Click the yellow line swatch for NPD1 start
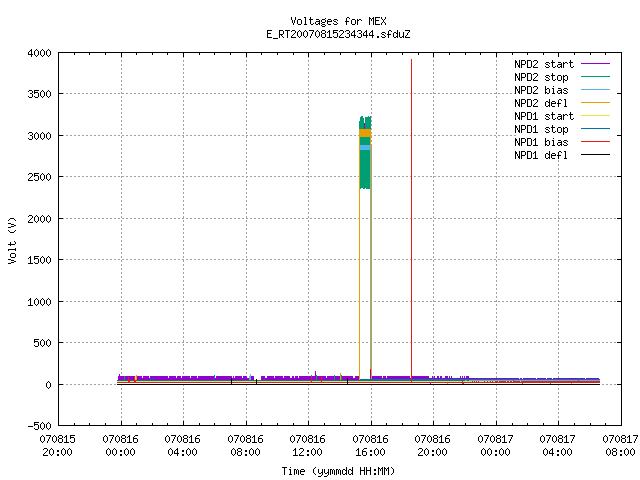640x480 pixels. click(596, 116)
